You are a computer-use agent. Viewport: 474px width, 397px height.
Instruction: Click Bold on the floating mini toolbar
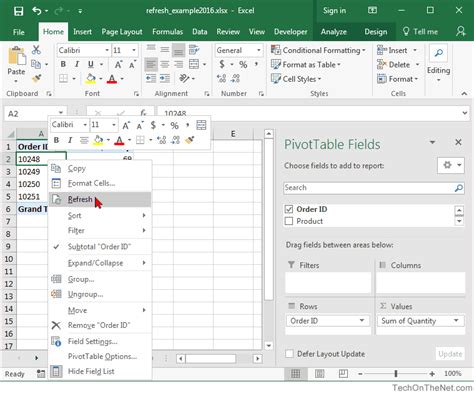coord(56,140)
